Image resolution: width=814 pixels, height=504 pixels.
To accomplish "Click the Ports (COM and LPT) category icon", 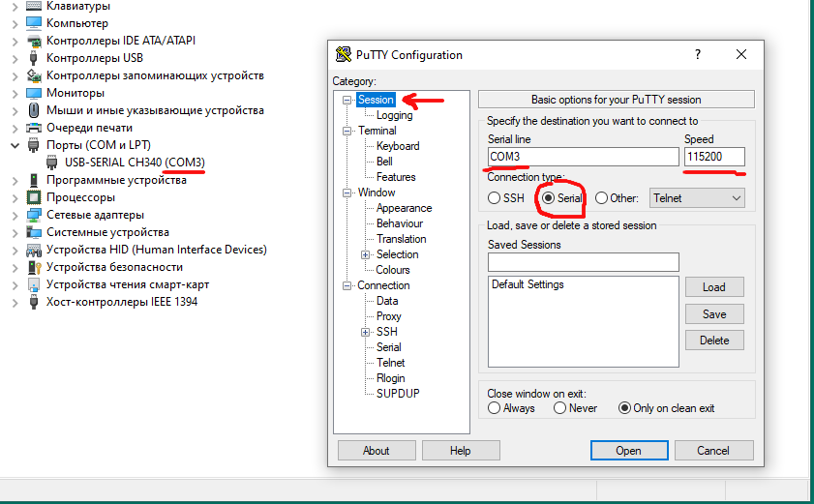I will [34, 145].
